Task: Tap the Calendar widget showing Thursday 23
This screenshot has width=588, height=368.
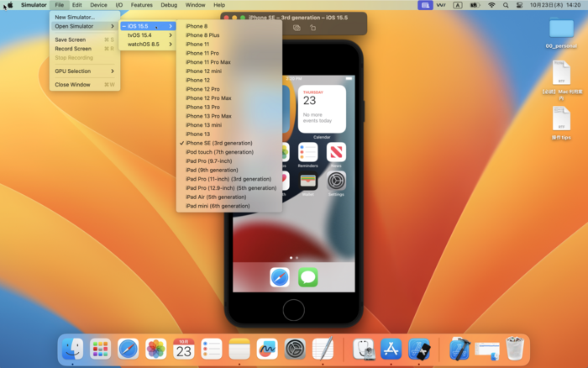Action: click(x=322, y=109)
